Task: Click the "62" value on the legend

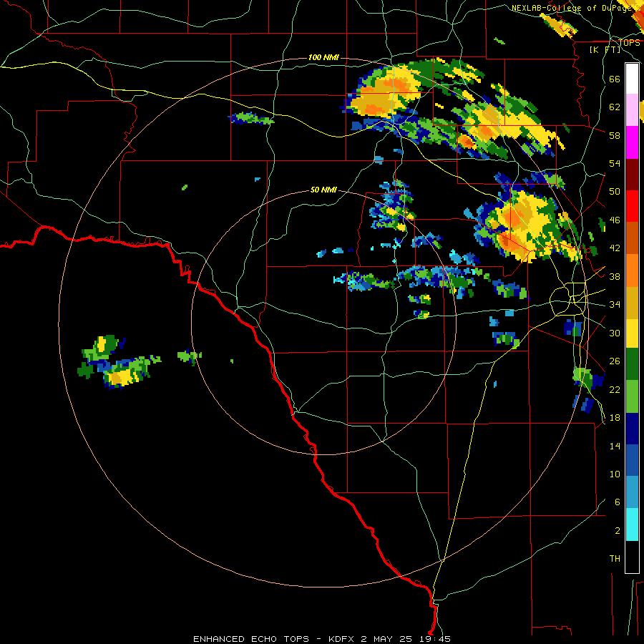Action: tap(615, 107)
